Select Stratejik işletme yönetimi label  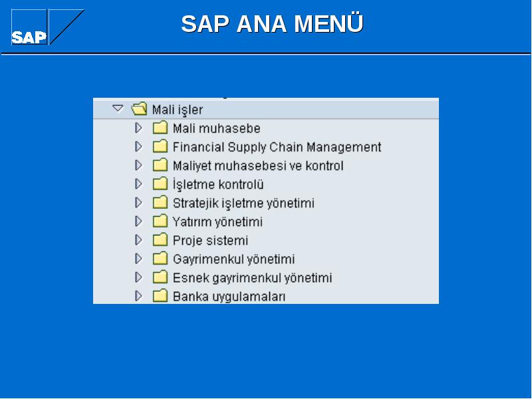point(243,203)
